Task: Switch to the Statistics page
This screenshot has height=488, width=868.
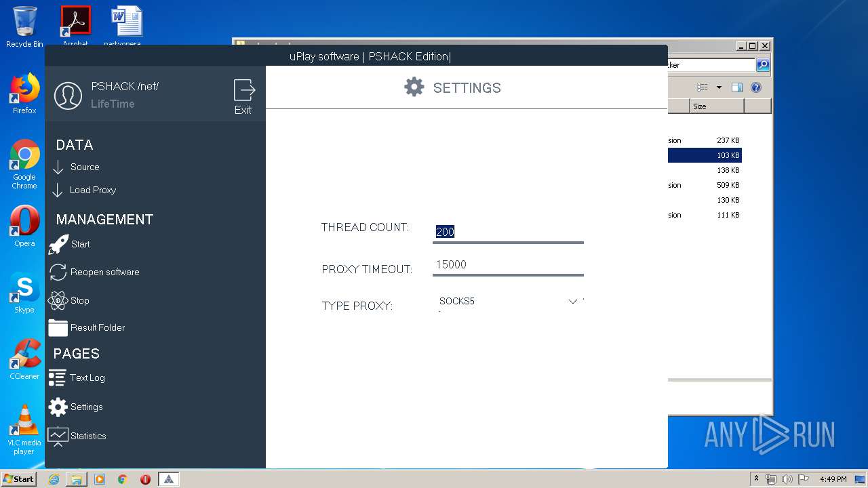Action: (x=88, y=436)
